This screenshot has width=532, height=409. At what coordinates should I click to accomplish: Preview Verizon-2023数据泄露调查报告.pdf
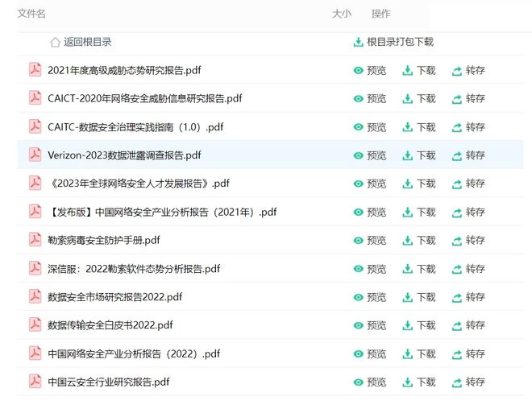point(370,155)
